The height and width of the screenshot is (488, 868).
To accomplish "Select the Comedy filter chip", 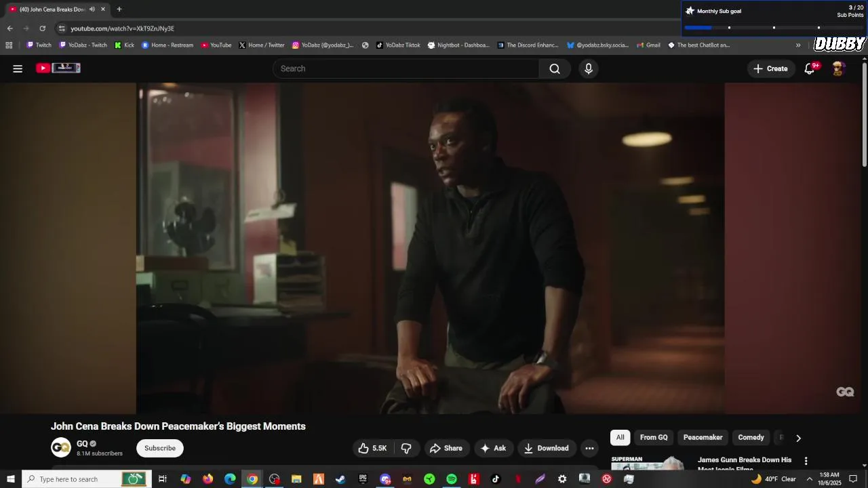I will point(751,438).
